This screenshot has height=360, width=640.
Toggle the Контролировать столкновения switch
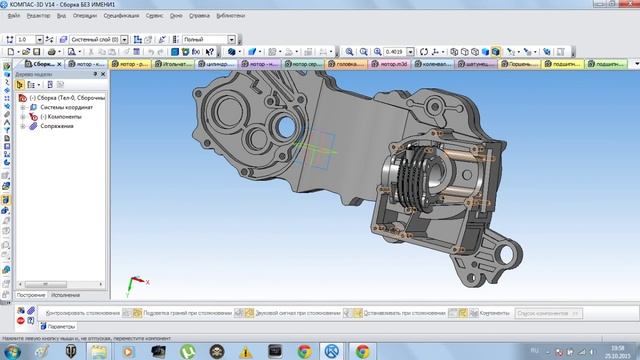[132, 313]
